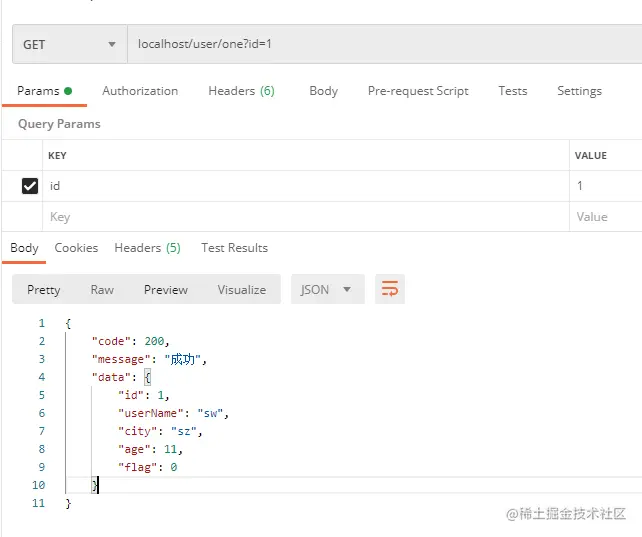The height and width of the screenshot is (537, 642).
Task: Open the Tests tab
Action: 513,91
